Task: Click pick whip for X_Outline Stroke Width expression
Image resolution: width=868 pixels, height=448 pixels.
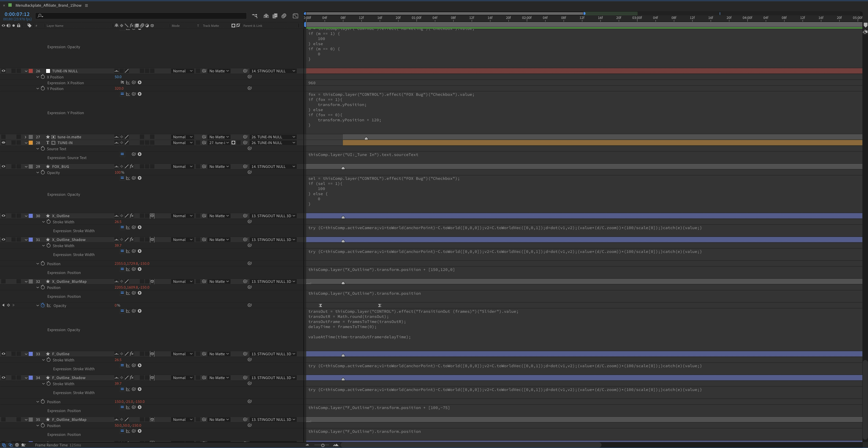Action: click(134, 227)
